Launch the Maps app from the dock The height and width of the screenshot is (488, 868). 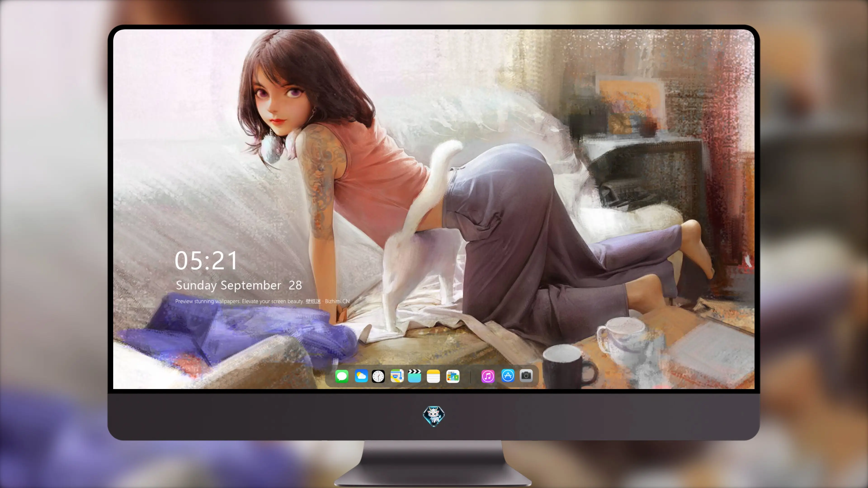click(x=397, y=376)
